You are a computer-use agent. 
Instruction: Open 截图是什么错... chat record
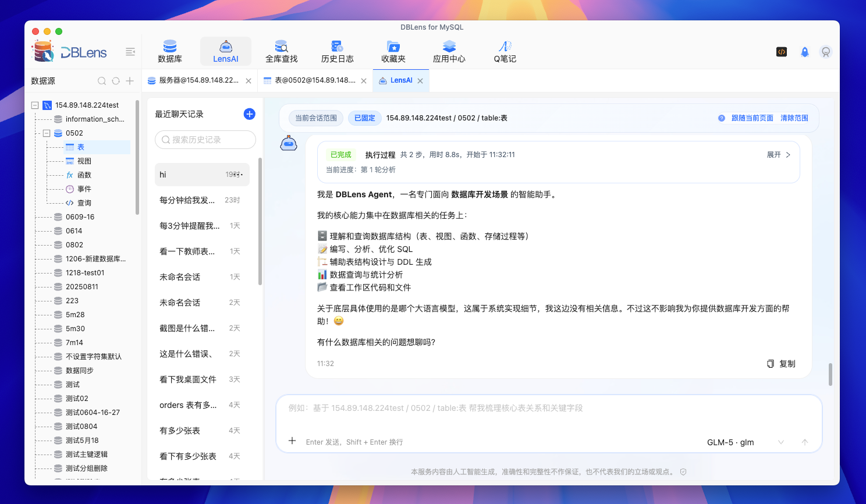(202, 328)
